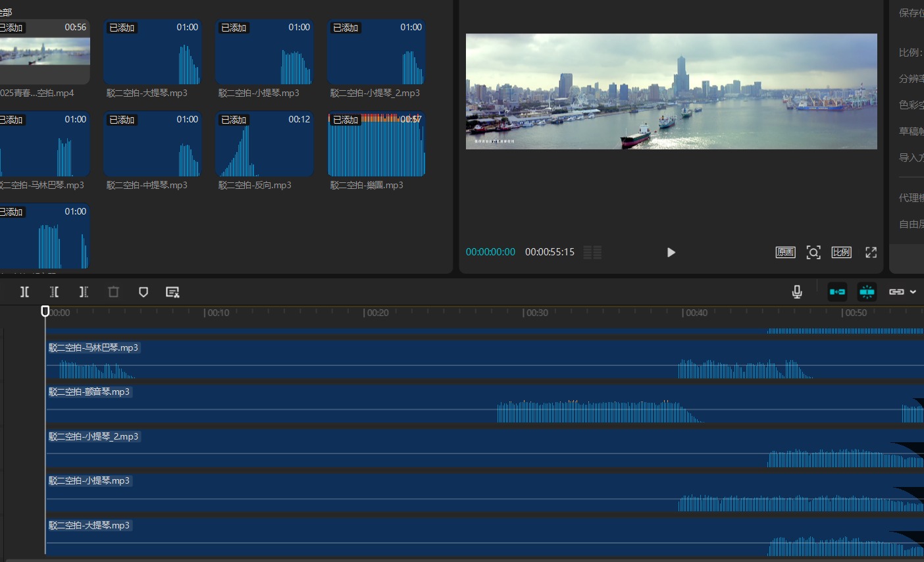
Task: Click the preview zoom magnifier icon
Action: 813,252
